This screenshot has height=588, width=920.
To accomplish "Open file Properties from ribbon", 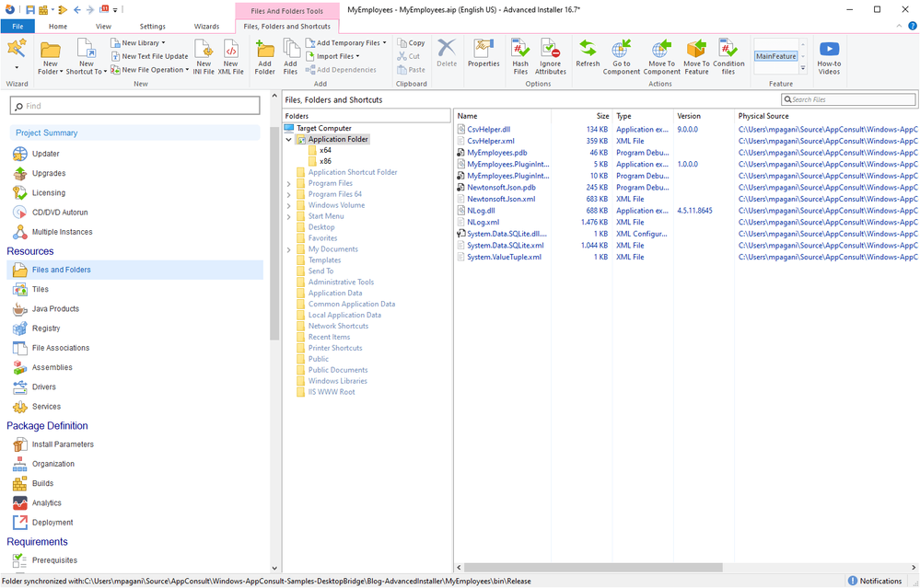I will point(483,55).
